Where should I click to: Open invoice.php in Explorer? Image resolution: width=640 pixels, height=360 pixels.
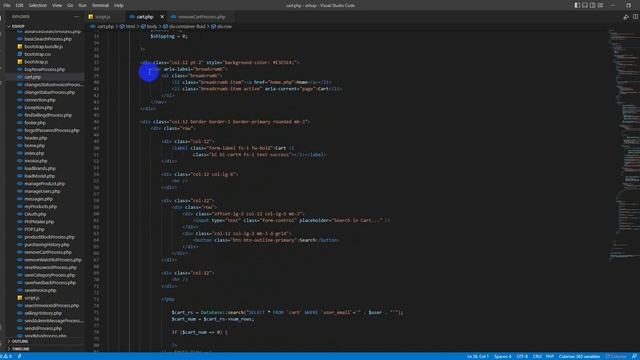click(x=36, y=161)
